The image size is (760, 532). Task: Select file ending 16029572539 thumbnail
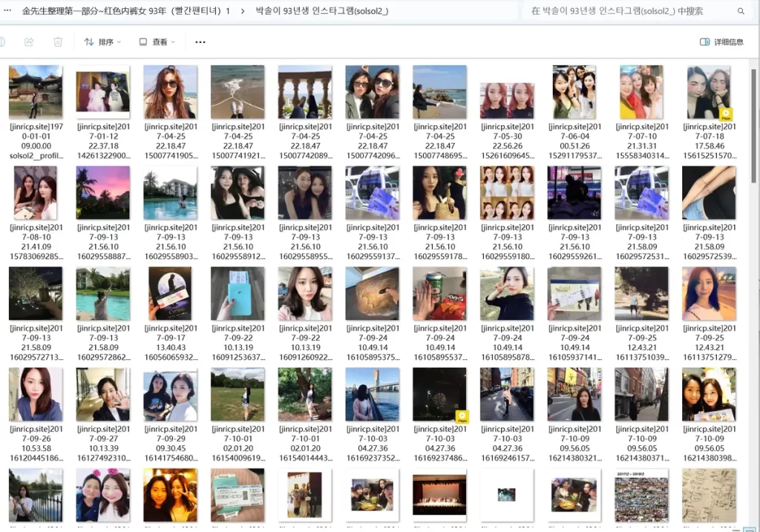(709, 193)
